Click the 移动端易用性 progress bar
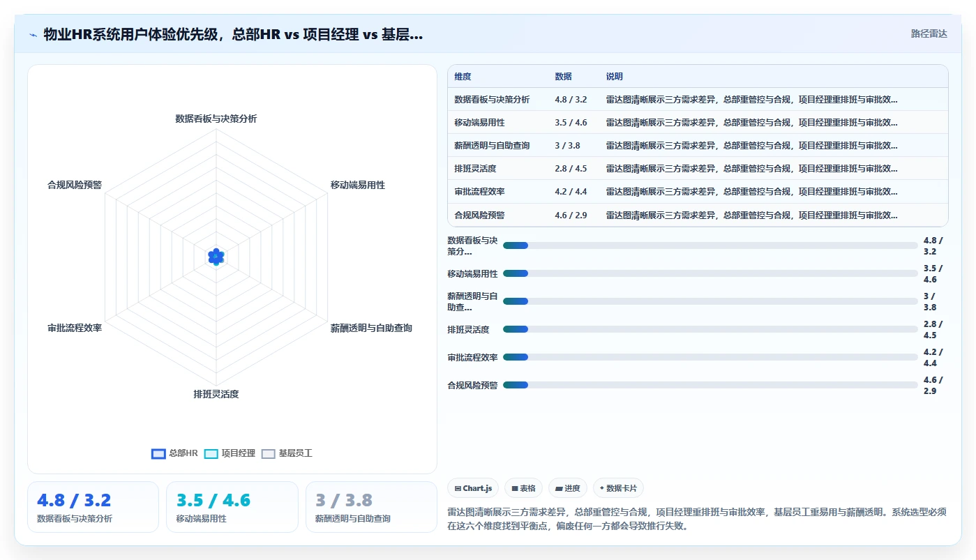Viewport: 976px width, 560px height. (x=710, y=273)
